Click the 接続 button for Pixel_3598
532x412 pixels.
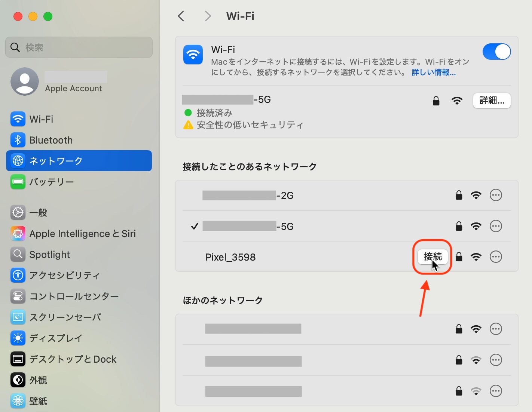coord(432,256)
